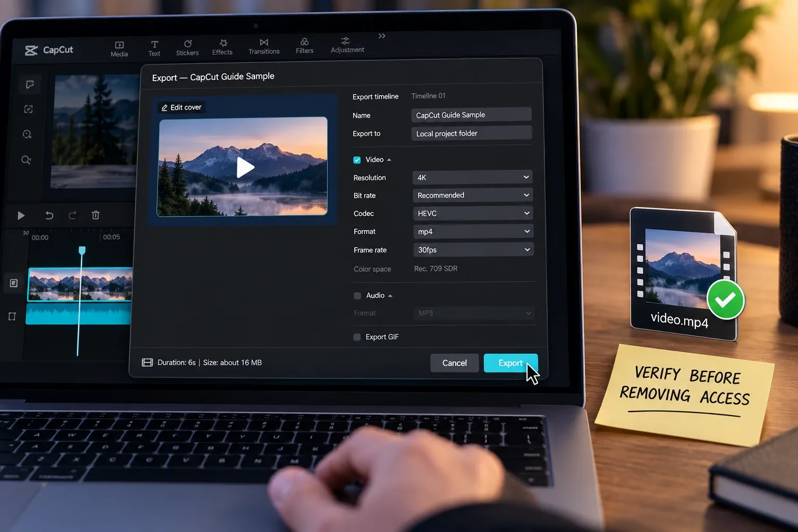798x532 pixels.
Task: Open the Adjustment panel
Action: point(348,45)
